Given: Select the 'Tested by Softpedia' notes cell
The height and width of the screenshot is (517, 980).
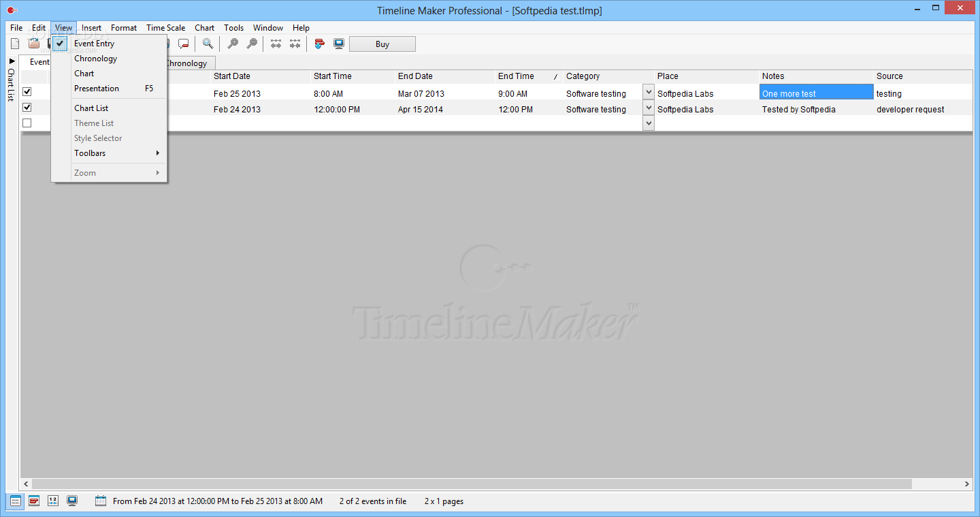Looking at the screenshot, I should point(816,109).
